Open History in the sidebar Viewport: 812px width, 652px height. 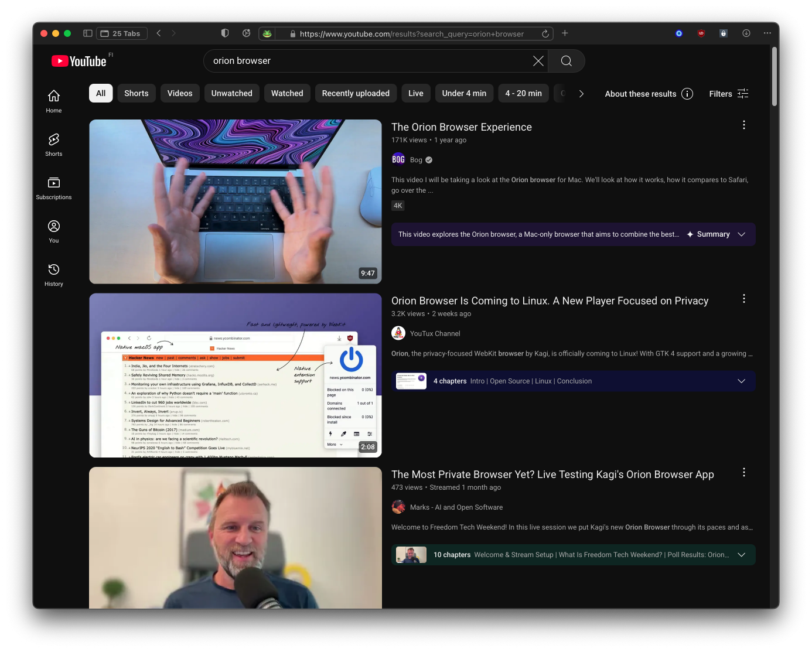54,274
